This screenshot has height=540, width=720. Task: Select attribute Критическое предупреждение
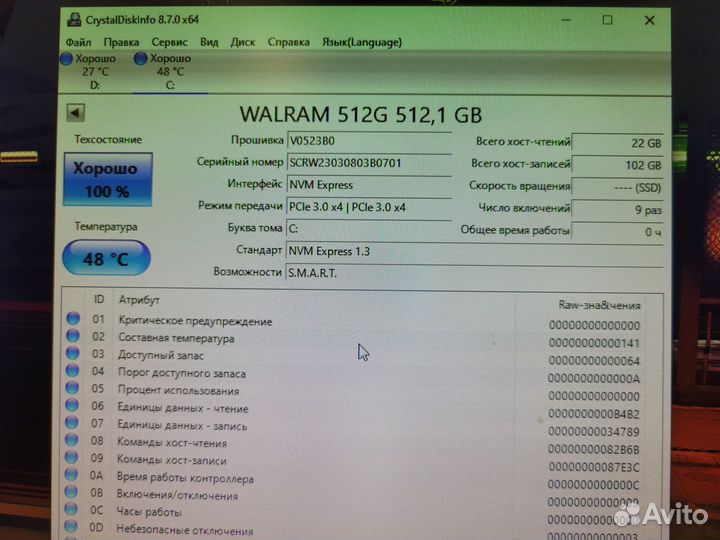(x=195, y=321)
